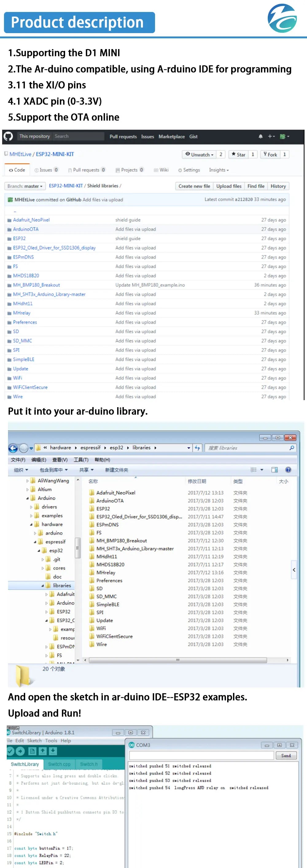Click the Explorer forward arrow button
307x868 pixels.
pyautogui.click(x=24, y=448)
